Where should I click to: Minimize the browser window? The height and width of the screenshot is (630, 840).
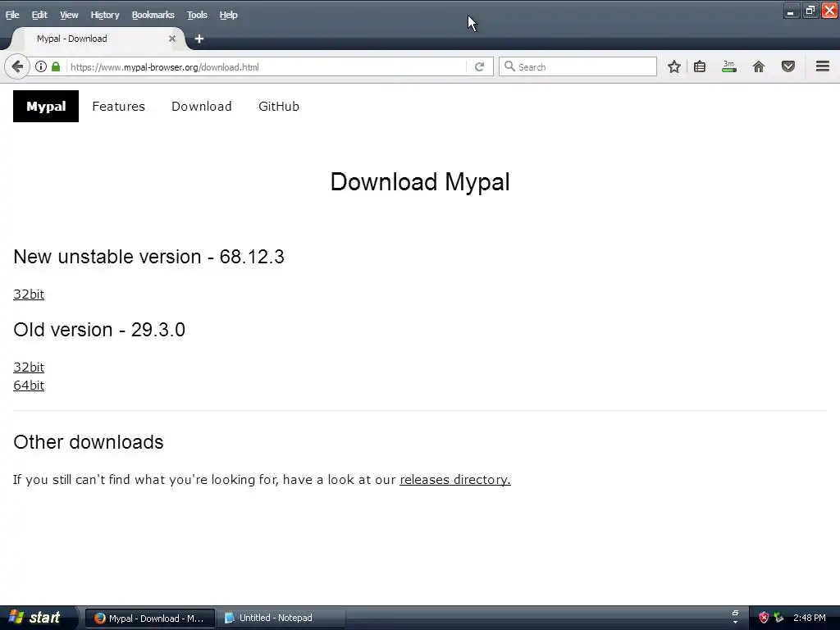pyautogui.click(x=791, y=11)
